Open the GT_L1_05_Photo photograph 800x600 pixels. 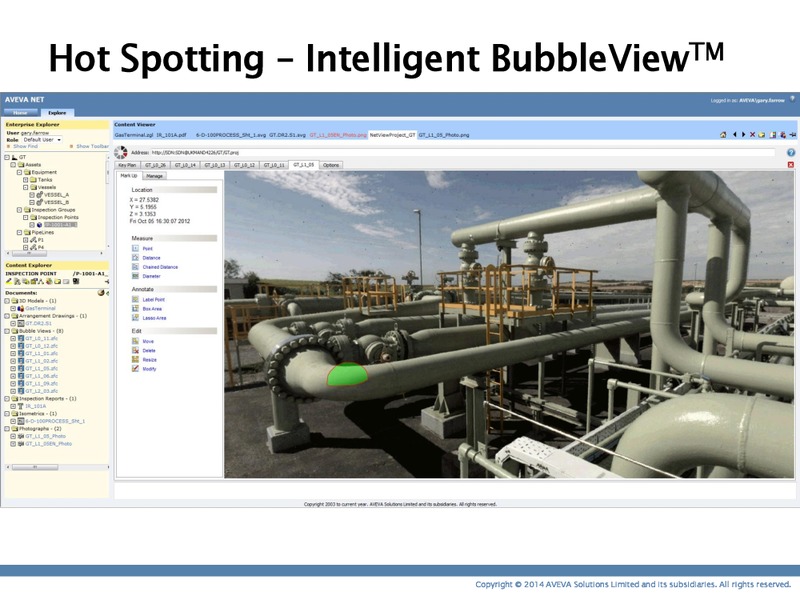pyautogui.click(x=45, y=436)
